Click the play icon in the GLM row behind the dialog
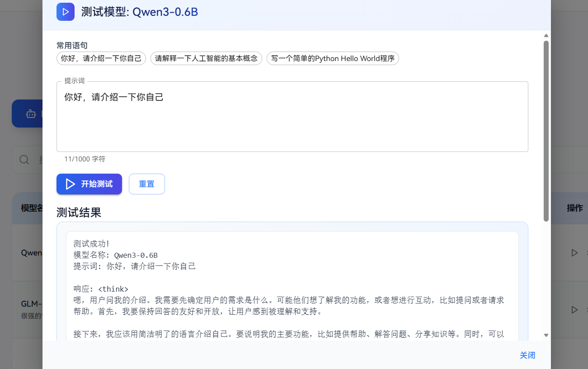 574,310
